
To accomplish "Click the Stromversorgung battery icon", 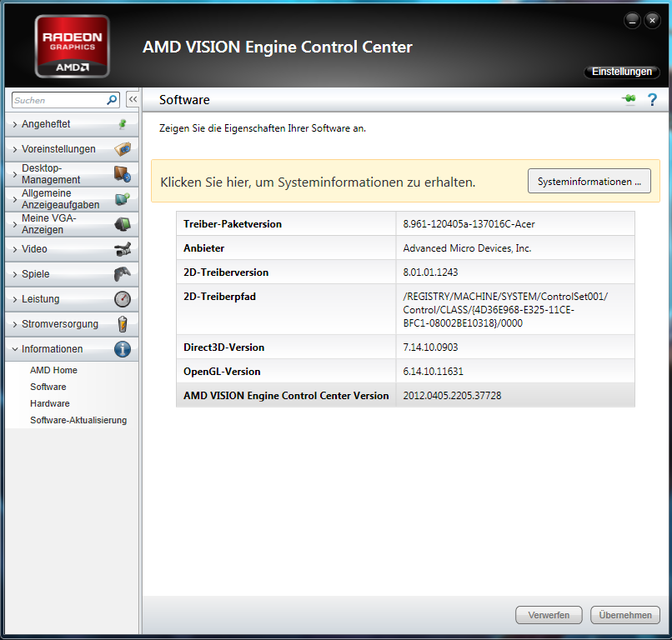I will pos(123,324).
